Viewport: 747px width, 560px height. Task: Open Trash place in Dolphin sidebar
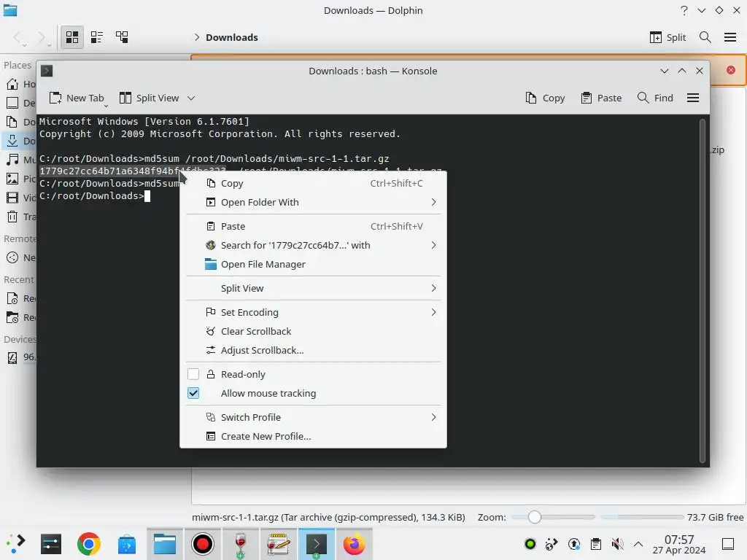click(19, 217)
